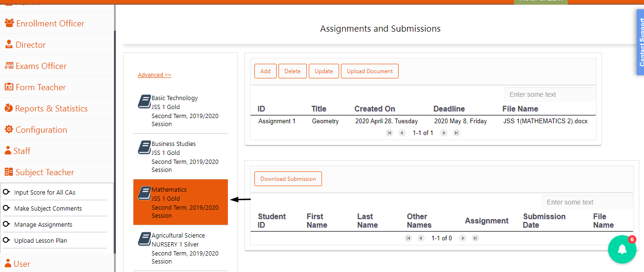Open the notifications bell

622,249
